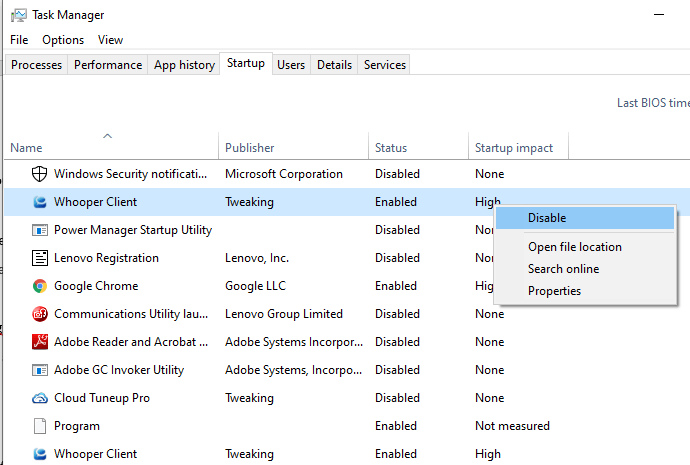The width and height of the screenshot is (690, 465).
Task: Switch to the Users tab
Action: [291, 65]
